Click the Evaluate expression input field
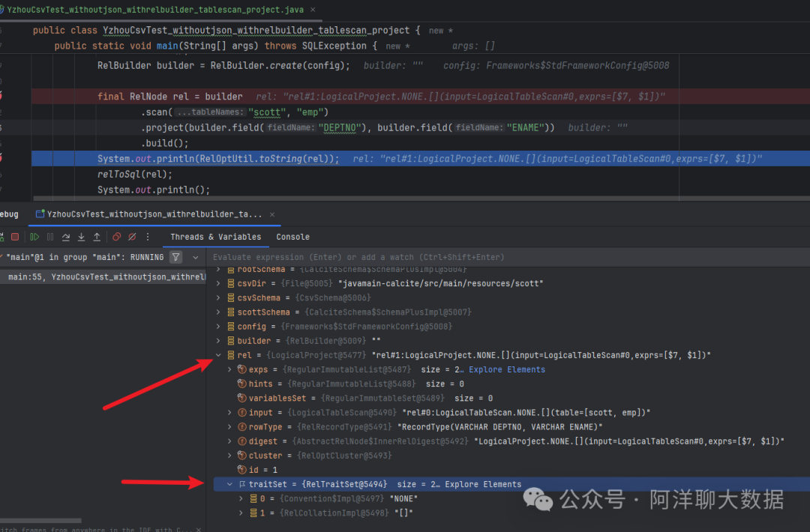Viewport: 810px width, 532px height. coord(450,257)
